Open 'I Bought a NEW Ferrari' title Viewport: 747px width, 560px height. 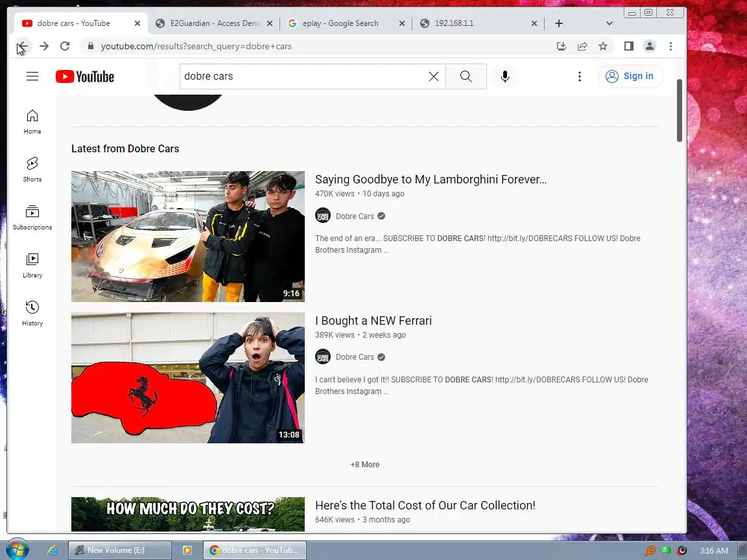373,320
